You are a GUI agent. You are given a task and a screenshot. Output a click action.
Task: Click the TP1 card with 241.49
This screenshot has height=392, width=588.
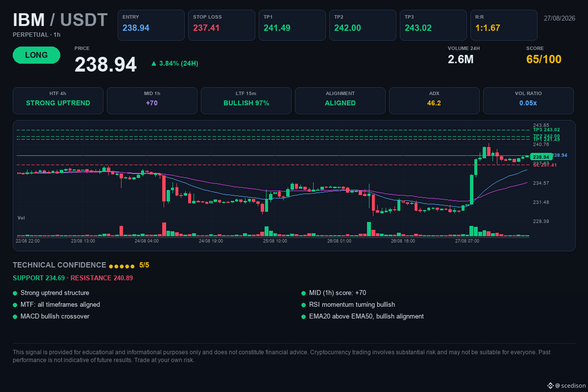[x=292, y=25]
